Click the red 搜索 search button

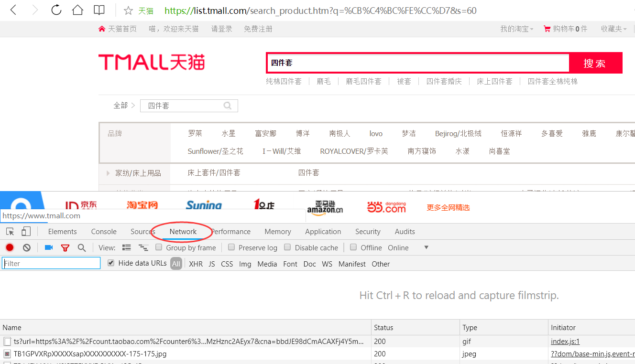pyautogui.click(x=595, y=63)
